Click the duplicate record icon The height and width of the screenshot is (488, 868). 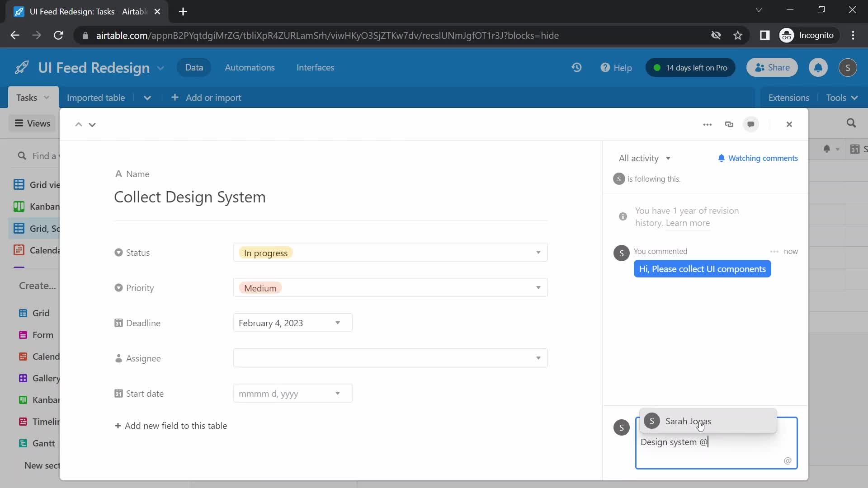[730, 124]
